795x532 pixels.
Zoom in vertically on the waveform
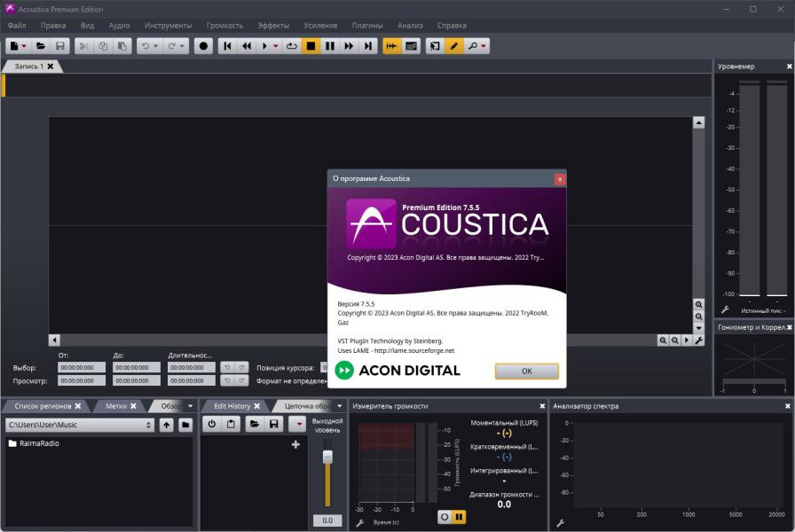698,304
